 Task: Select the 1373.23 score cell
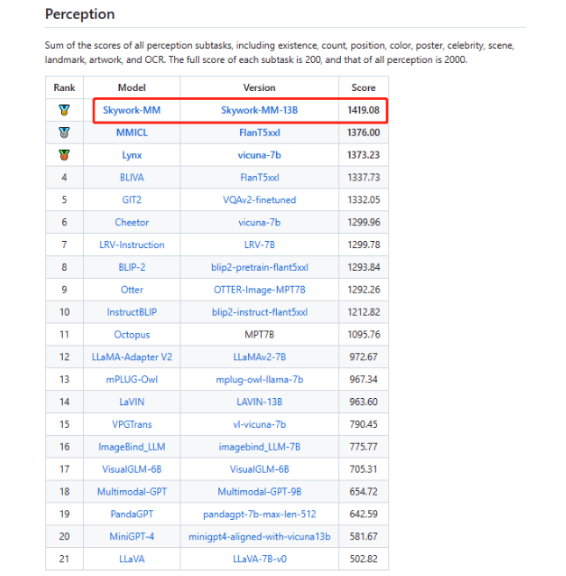(363, 155)
